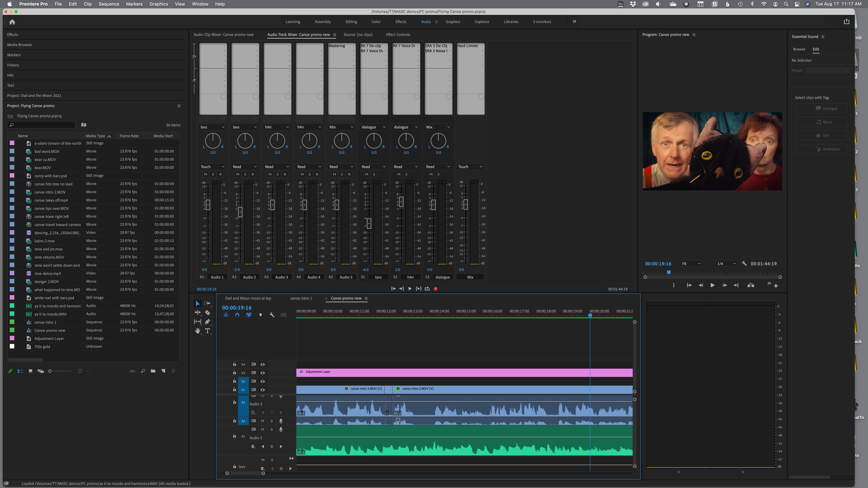Select the Razor tool in timeline toolbox
The image size is (868, 488).
[208, 312]
